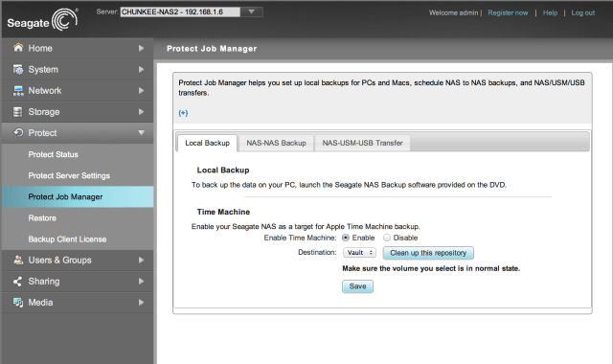Click the Seagate logo
Screen dimensions: 613x364
tap(42, 19)
